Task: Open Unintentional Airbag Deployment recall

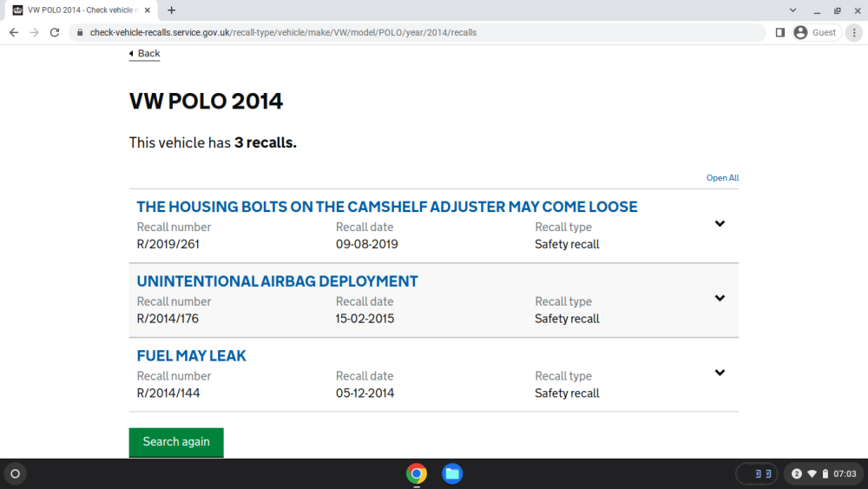Action: (278, 281)
